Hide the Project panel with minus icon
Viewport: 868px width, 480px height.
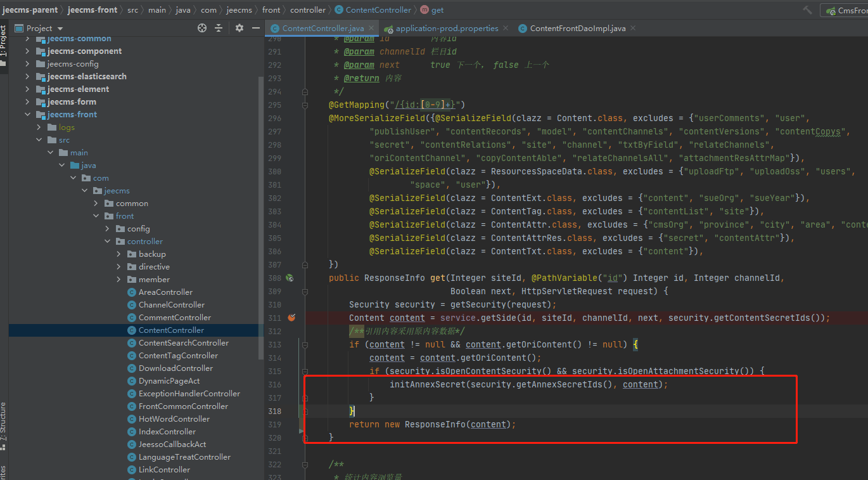click(x=255, y=28)
